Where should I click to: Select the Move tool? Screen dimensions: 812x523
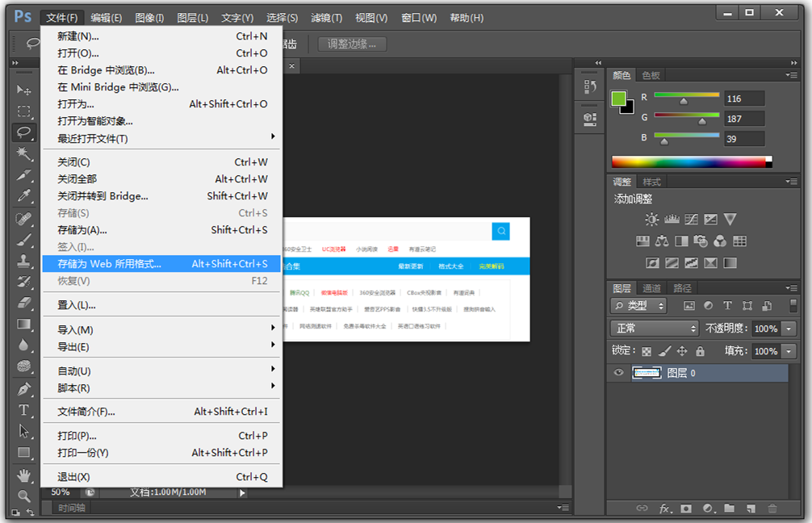pyautogui.click(x=23, y=90)
